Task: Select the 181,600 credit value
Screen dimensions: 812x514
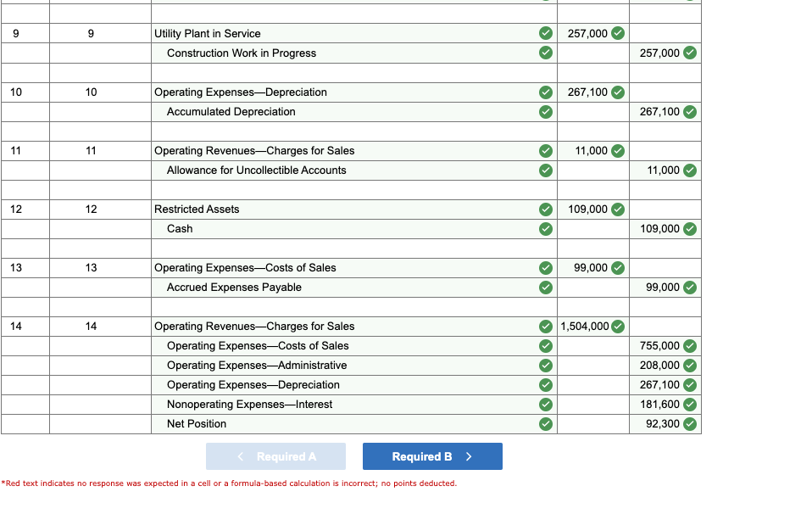Action: click(x=659, y=404)
